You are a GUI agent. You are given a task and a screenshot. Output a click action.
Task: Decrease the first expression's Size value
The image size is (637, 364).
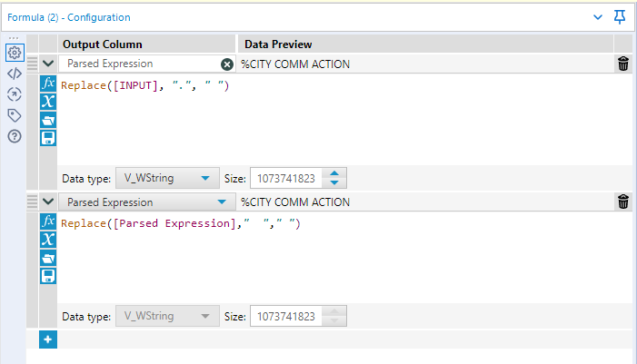tap(334, 183)
